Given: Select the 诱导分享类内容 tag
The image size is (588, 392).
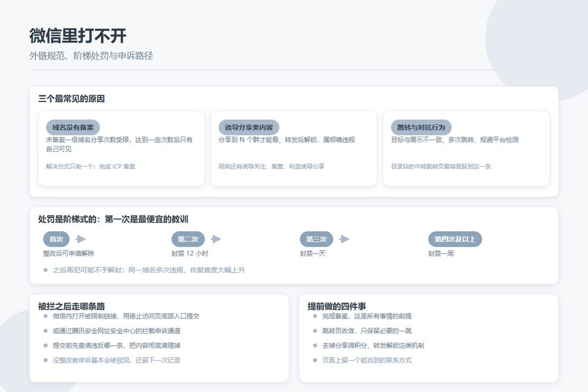Looking at the screenshot, I should tap(249, 127).
